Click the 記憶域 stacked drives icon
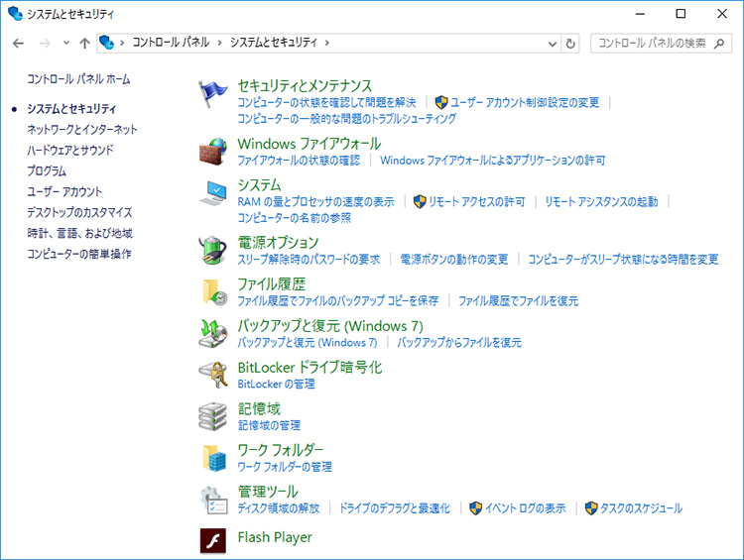This screenshot has height=560, width=744. click(214, 416)
